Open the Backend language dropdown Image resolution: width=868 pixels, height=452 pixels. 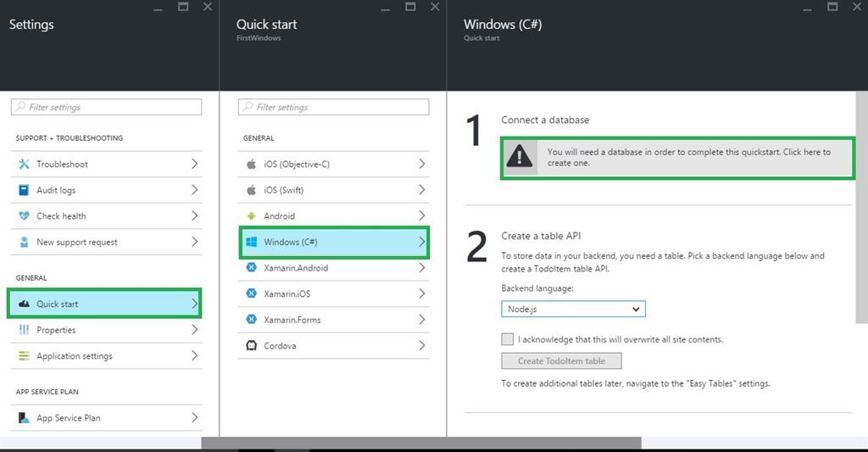(573, 310)
